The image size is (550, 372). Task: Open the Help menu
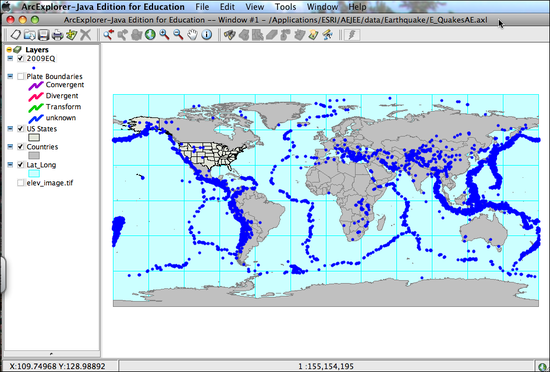[x=357, y=7]
